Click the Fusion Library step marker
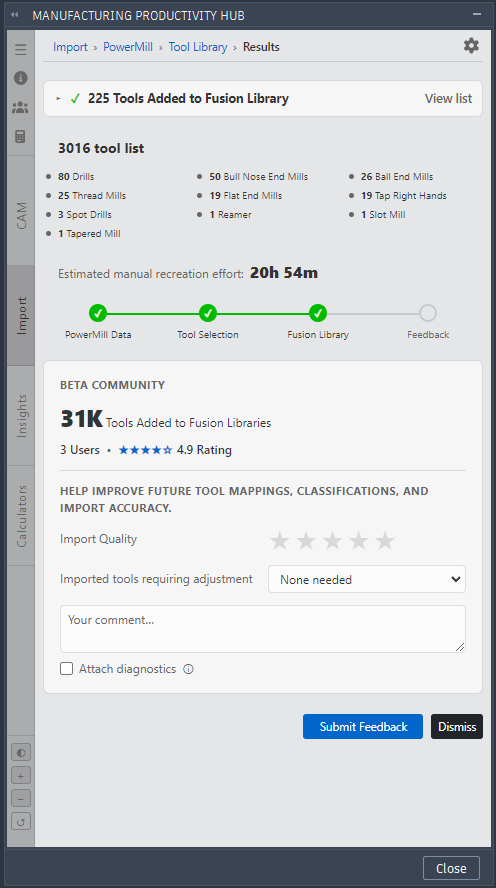This screenshot has height=888, width=496. click(318, 313)
